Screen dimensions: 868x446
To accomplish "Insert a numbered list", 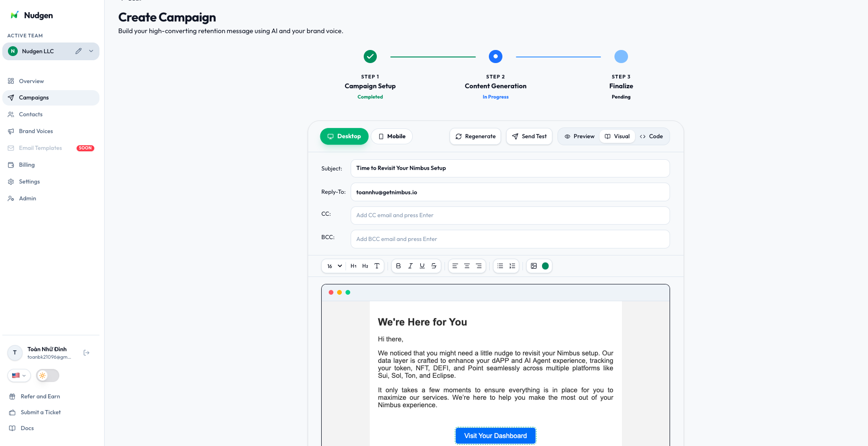I will point(512,266).
